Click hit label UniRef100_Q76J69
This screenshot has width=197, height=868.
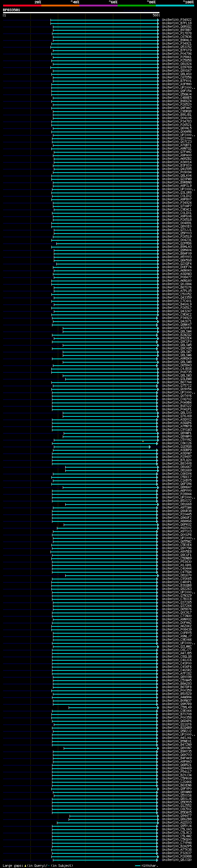pos(176,417)
